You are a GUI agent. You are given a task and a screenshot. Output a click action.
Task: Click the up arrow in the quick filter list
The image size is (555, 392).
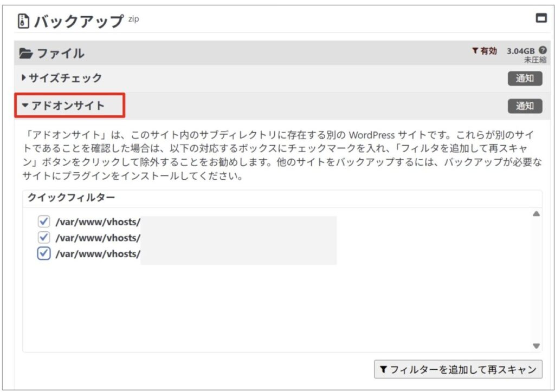536,214
